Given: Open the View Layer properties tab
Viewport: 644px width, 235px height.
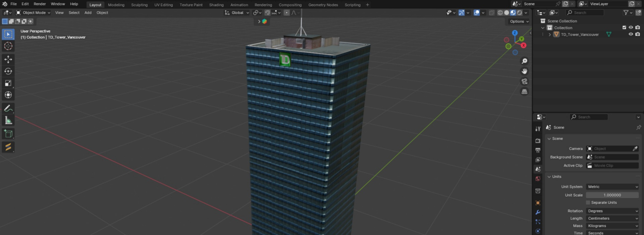Looking at the screenshot, I should pos(538,159).
